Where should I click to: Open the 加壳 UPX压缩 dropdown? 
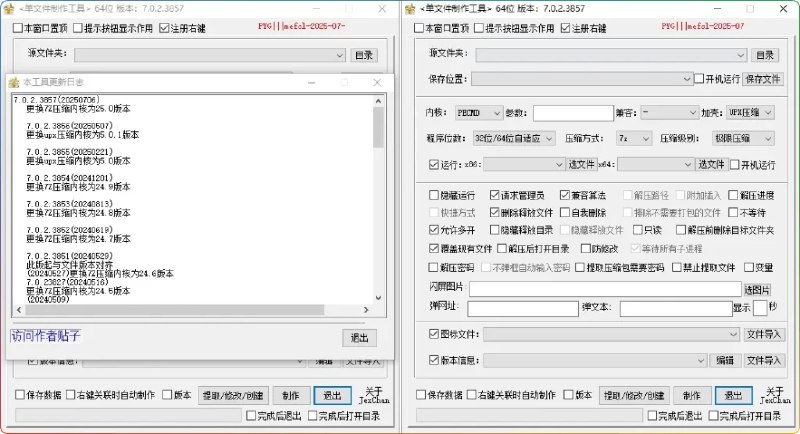[x=750, y=113]
